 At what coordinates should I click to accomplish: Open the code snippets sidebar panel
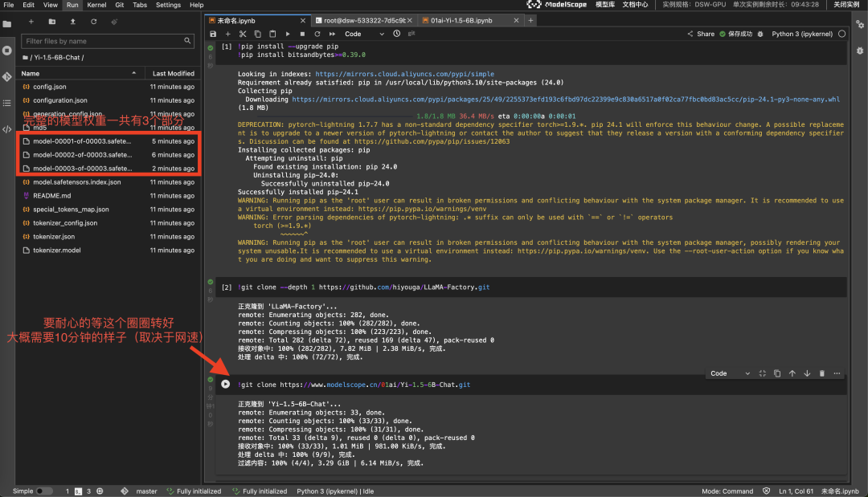[x=6, y=129]
